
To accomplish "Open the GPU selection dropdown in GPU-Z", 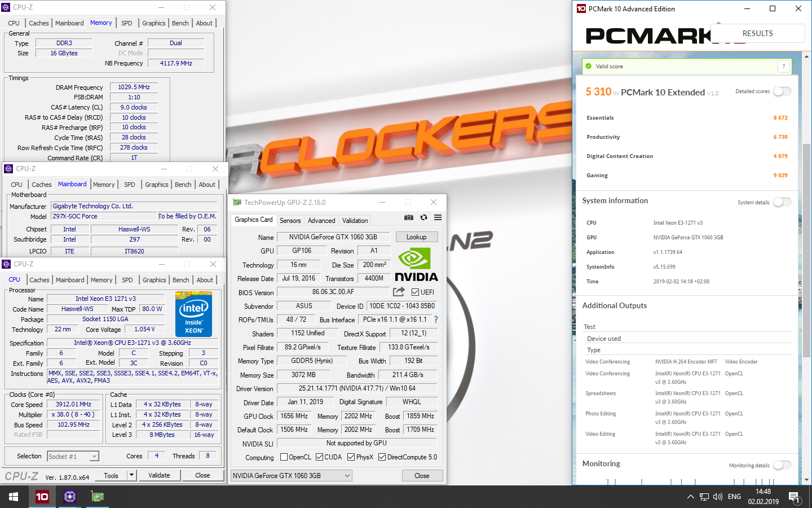I will (x=292, y=476).
